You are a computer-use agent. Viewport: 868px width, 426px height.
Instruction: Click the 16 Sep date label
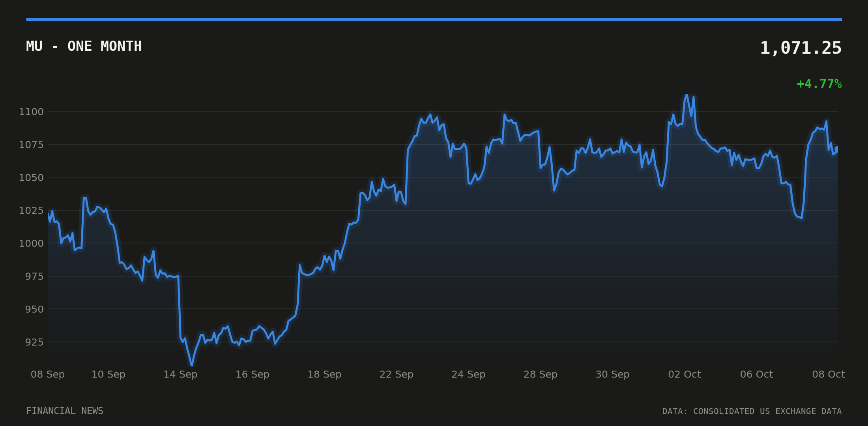253,374
